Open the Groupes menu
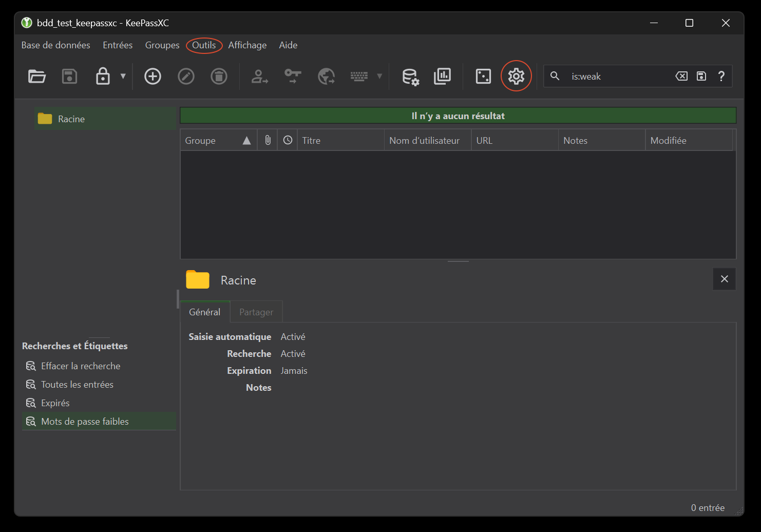This screenshot has width=761, height=532. (x=162, y=45)
